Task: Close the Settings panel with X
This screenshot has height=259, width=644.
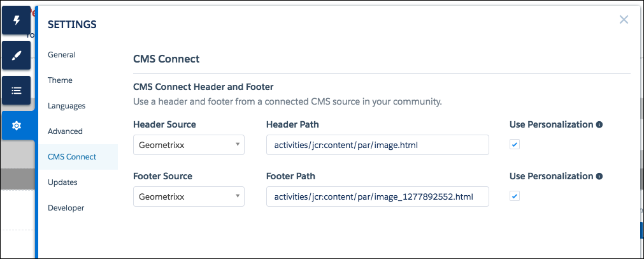Action: (x=624, y=20)
